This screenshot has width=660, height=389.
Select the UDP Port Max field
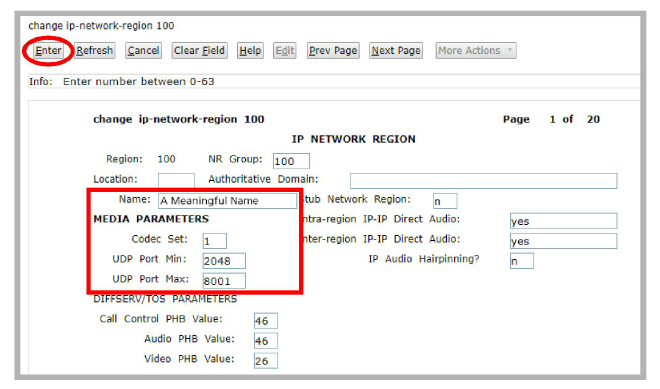[224, 281]
